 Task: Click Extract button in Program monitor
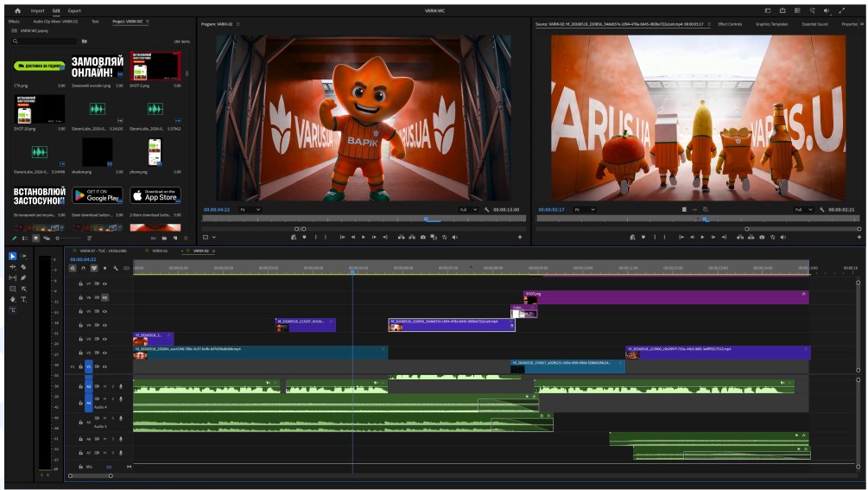click(x=412, y=237)
